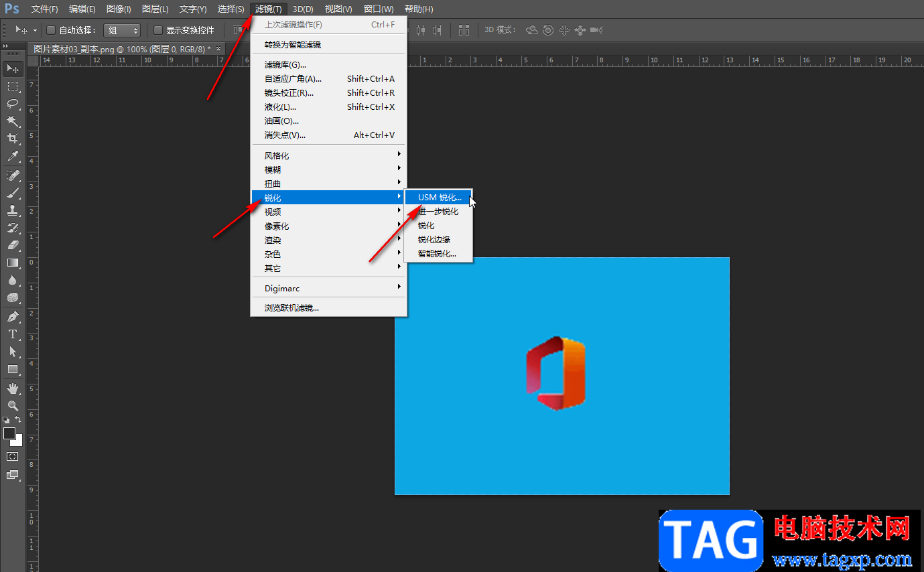This screenshot has width=924, height=572.
Task: Select the Rectangle shape tool
Action: point(13,369)
